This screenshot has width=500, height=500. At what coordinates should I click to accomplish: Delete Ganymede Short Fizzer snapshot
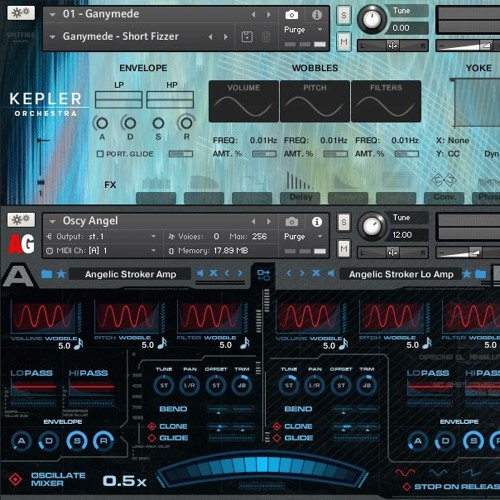click(x=266, y=37)
